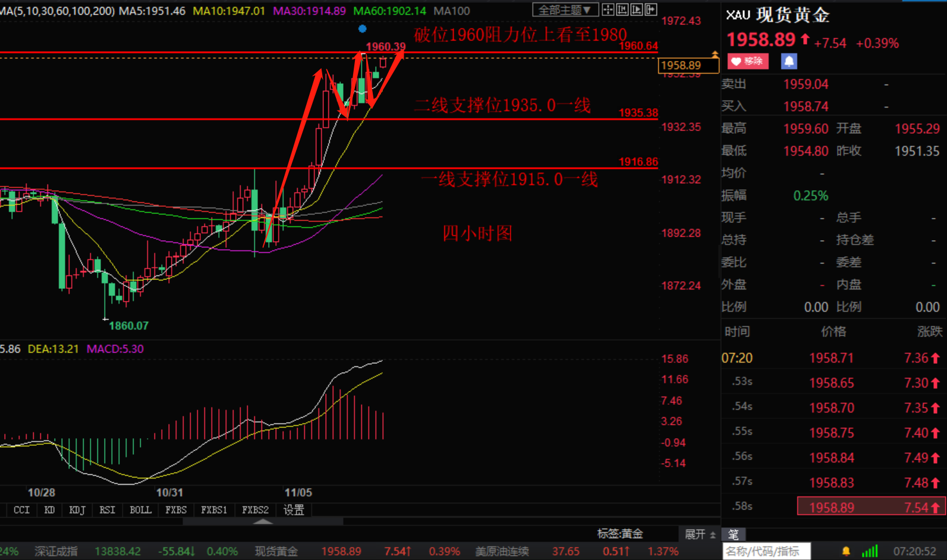Click the blue bell alert icon

789,61
